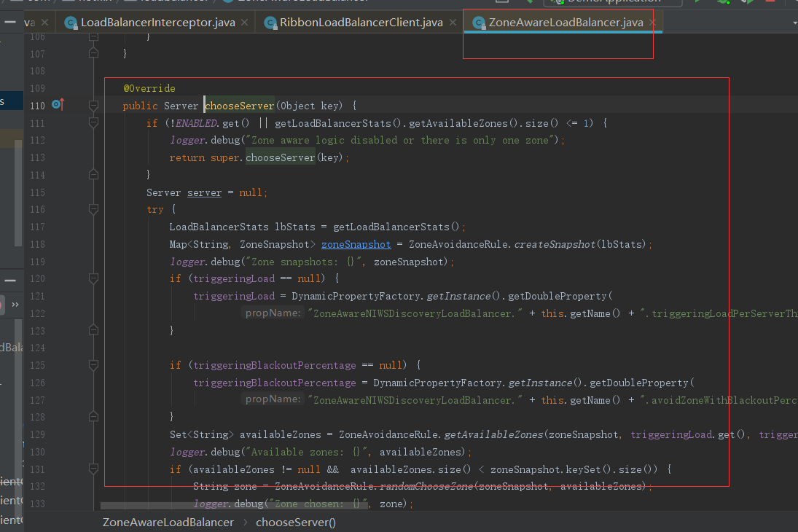The image size is (798, 532).
Task: Close the LoadBalancerInterceptor.java tab
Action: point(244,23)
